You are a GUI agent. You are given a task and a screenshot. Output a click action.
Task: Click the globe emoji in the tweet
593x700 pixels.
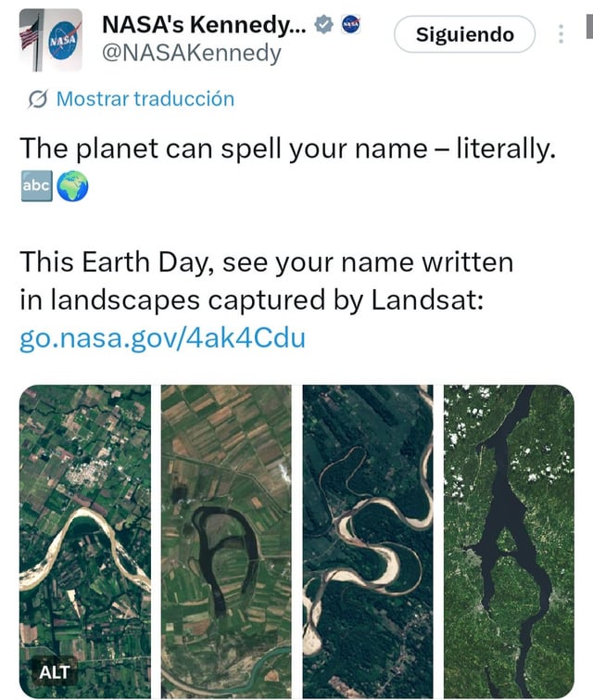click(x=72, y=186)
